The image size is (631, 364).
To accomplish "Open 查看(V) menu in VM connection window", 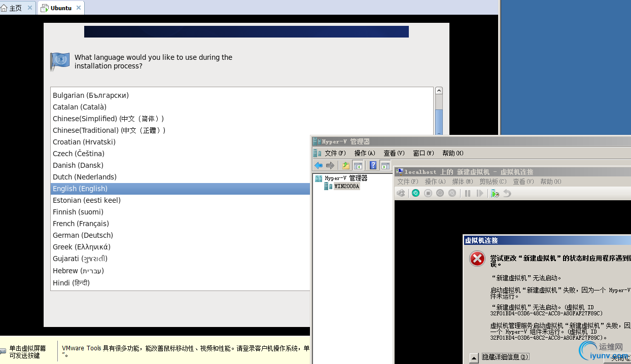I will pos(523,181).
